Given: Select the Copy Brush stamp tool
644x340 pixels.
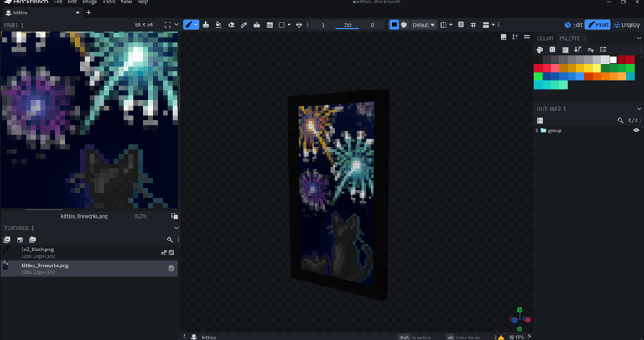Looking at the screenshot, I should point(205,24).
